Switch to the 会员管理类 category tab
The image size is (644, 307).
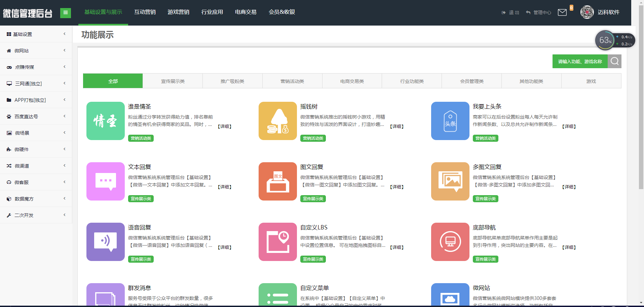click(x=472, y=81)
